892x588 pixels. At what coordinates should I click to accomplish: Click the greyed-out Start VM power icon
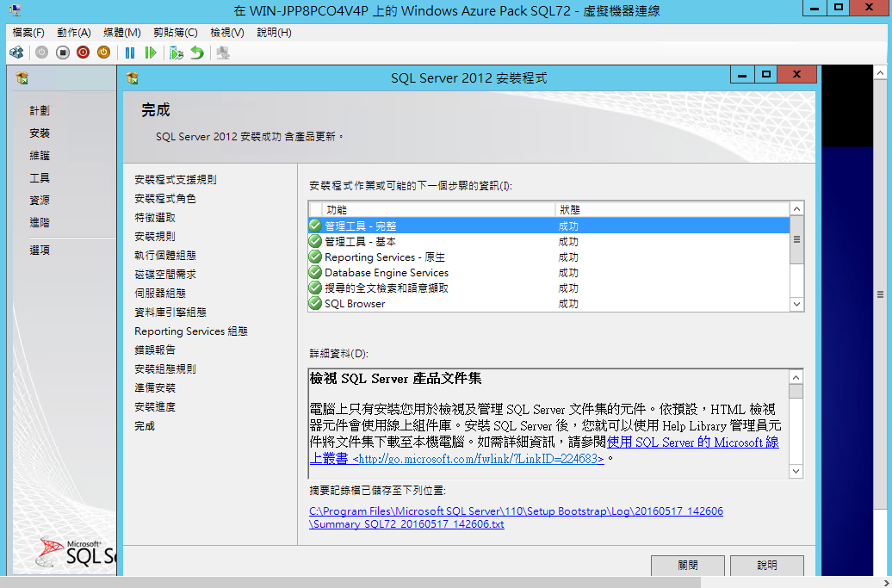coord(41,53)
